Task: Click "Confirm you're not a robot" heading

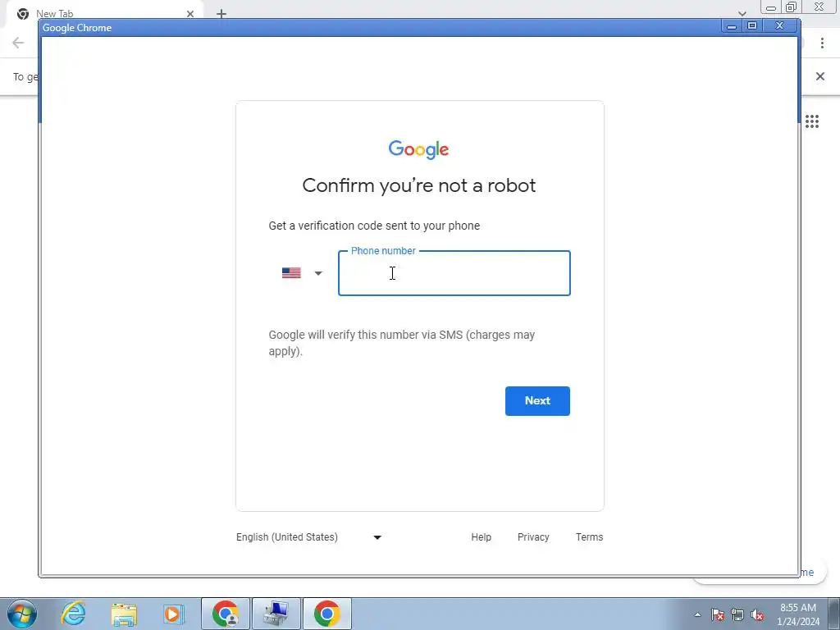Action: coord(419,185)
